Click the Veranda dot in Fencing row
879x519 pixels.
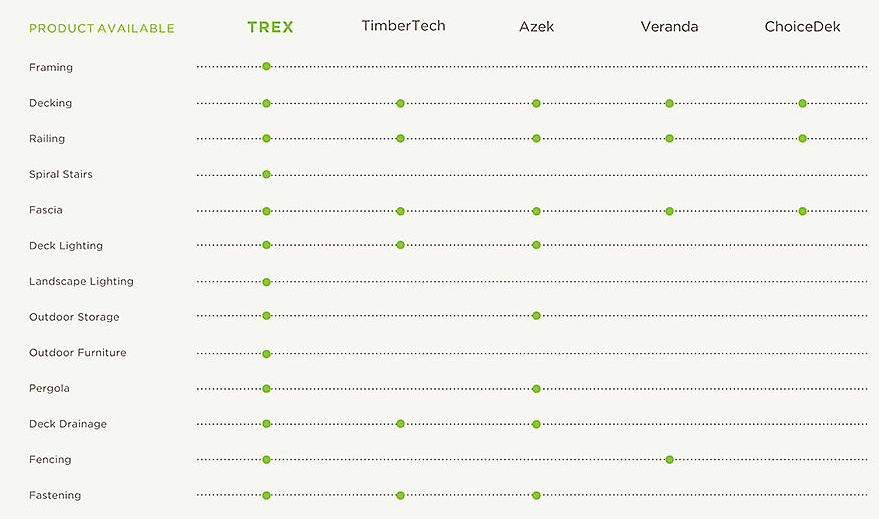669,460
